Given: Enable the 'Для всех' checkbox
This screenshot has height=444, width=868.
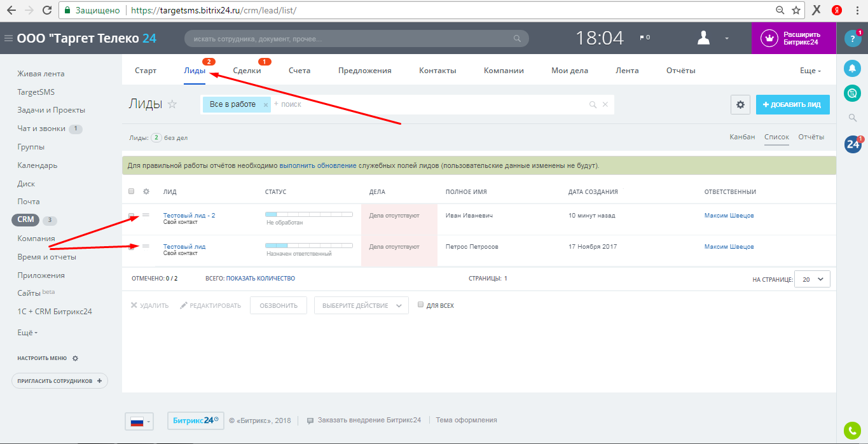Looking at the screenshot, I should tap(420, 305).
